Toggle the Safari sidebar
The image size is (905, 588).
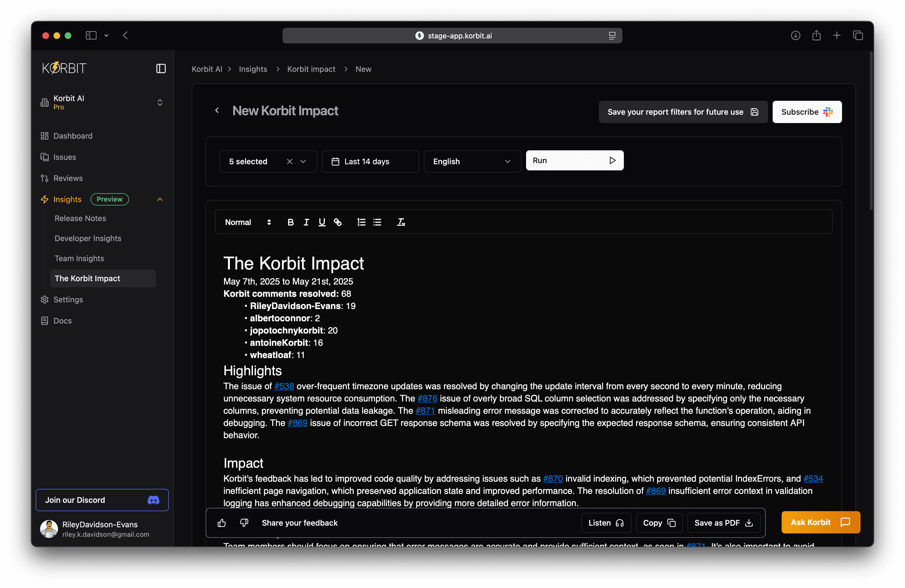tap(91, 35)
